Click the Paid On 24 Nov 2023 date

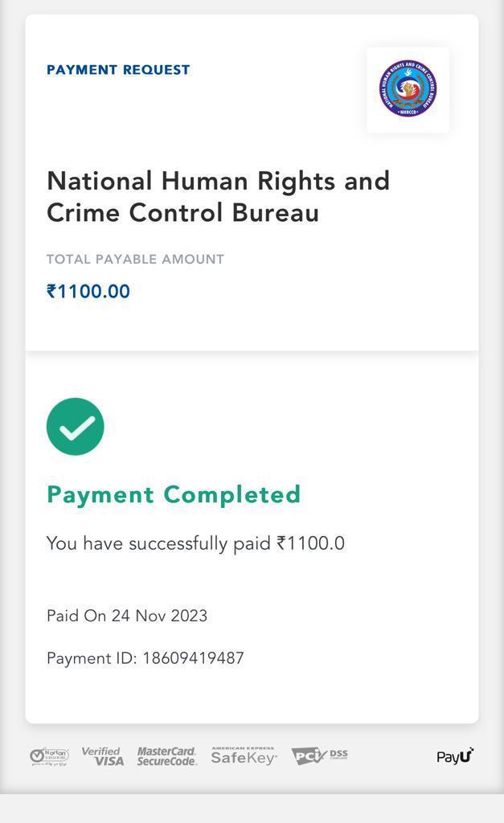coord(127,616)
